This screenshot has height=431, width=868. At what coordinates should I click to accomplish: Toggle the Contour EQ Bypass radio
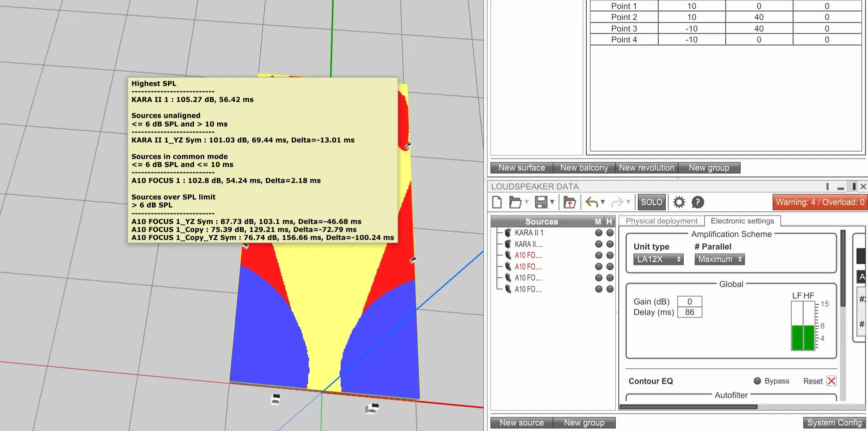click(757, 381)
